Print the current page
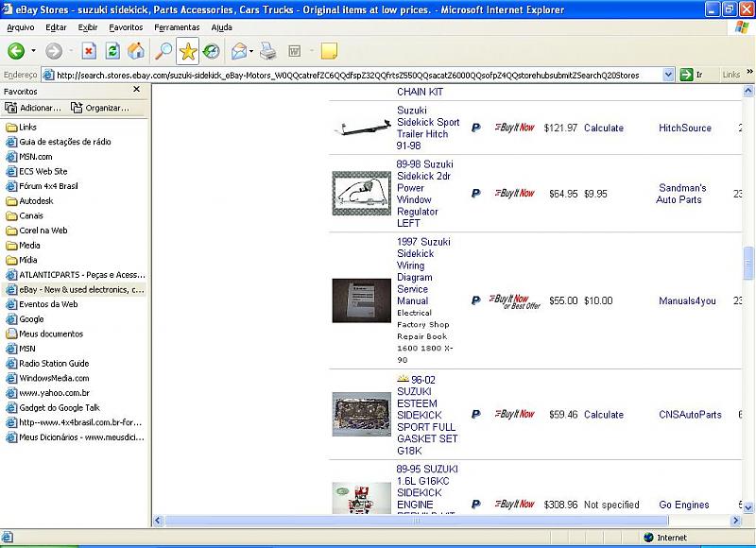Image resolution: width=756 pixels, height=548 pixels. click(268, 51)
